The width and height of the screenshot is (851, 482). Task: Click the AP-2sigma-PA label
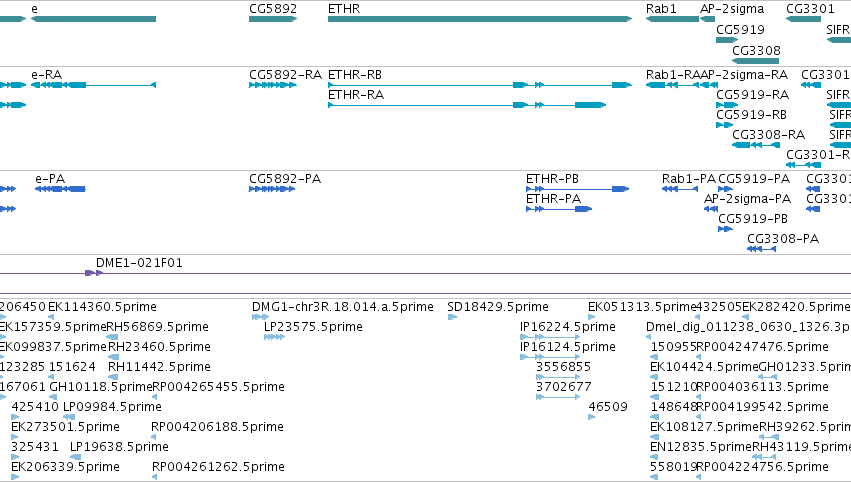(x=747, y=199)
